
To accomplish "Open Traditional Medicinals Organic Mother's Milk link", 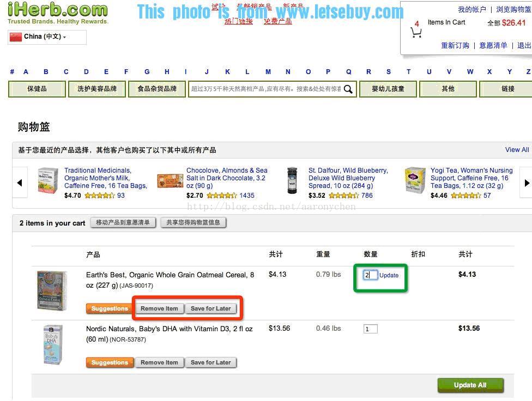I will (106, 178).
